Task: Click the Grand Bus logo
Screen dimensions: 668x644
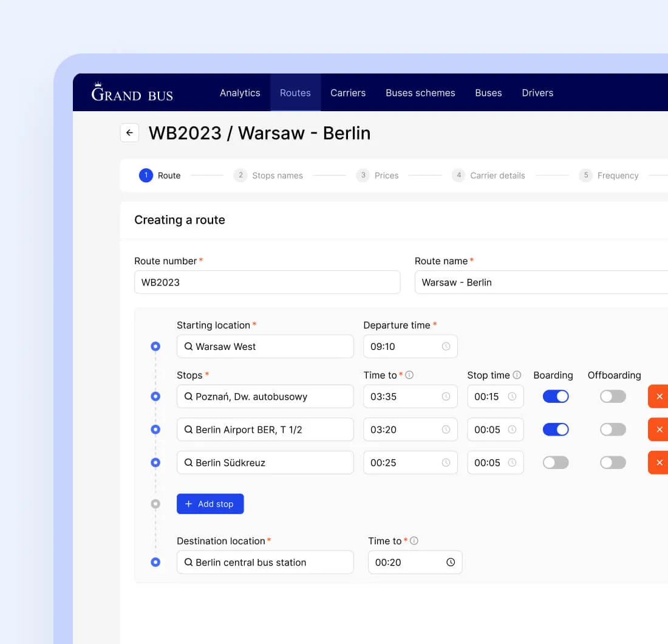Action: pyautogui.click(x=132, y=92)
